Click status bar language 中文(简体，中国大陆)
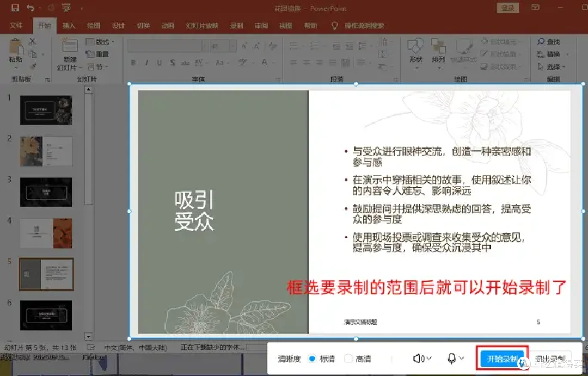Screen dimensions: 588x376 (136, 348)
